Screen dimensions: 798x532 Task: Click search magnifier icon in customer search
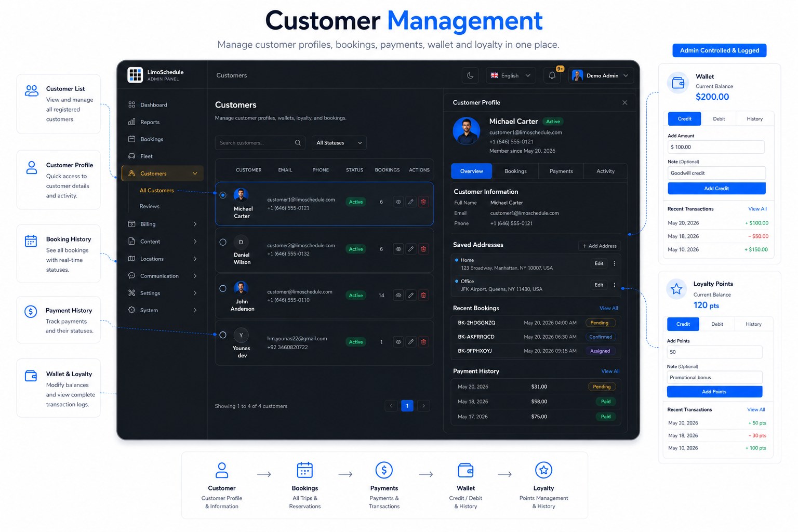(x=298, y=143)
